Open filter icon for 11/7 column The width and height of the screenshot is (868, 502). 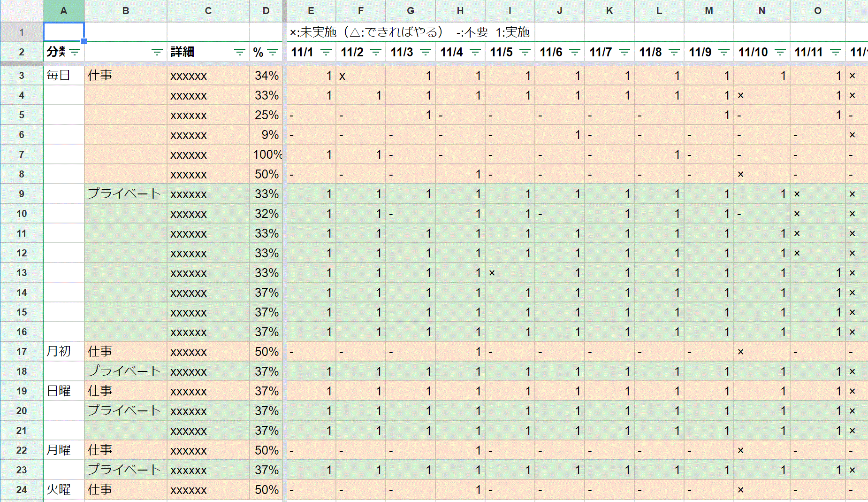[x=624, y=52]
